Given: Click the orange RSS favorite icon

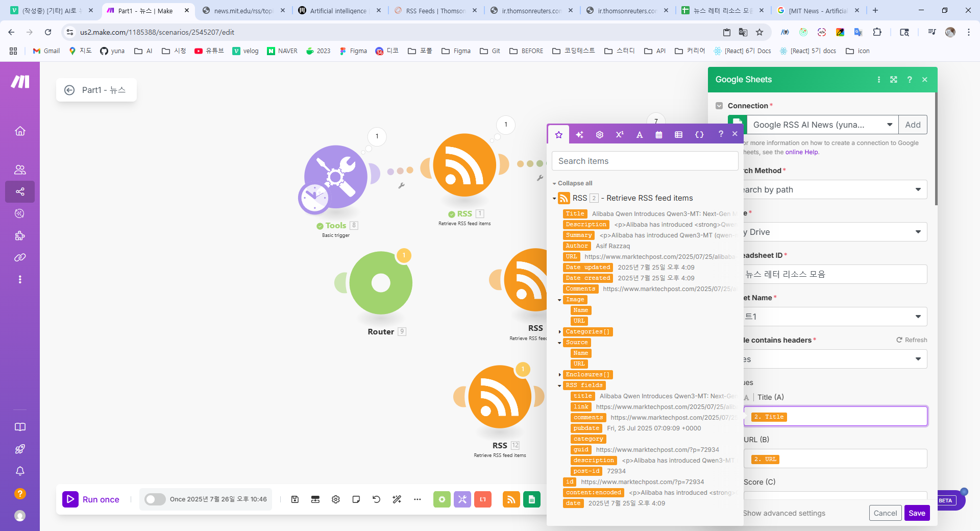Looking at the screenshot, I should tap(511, 499).
